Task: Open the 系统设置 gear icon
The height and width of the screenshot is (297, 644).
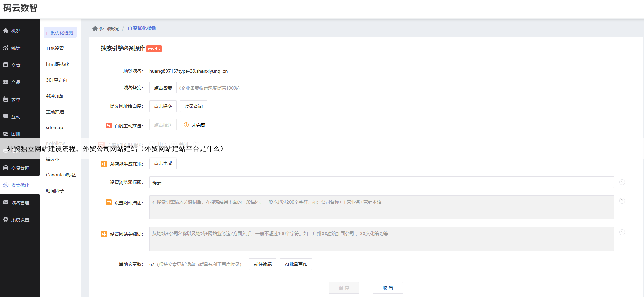Action: pos(6,220)
